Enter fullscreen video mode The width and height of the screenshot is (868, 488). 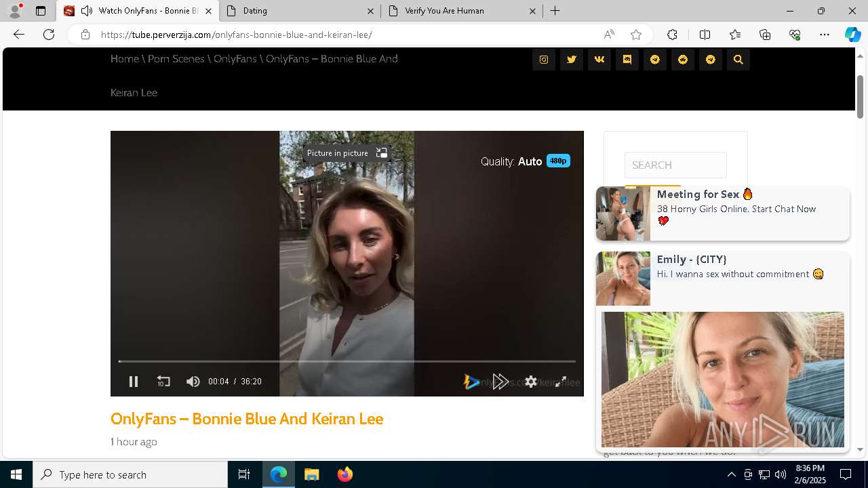click(561, 382)
